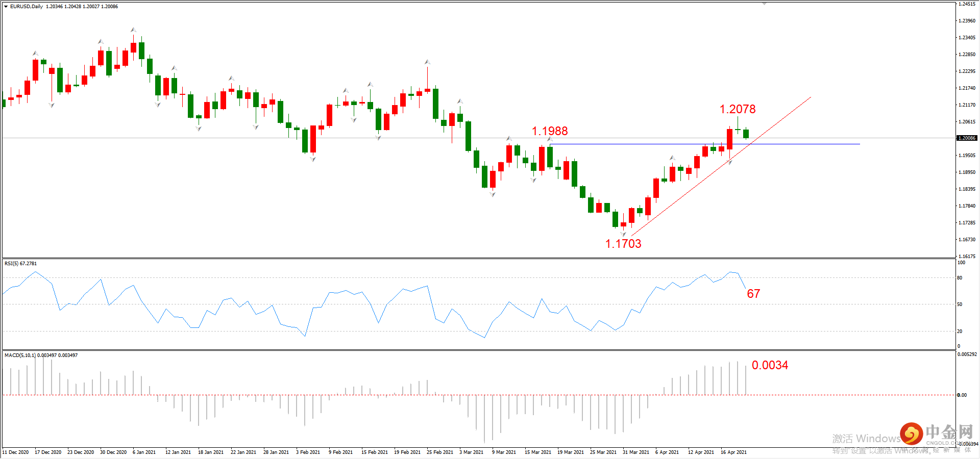Click the RSI(5) 67.2781 indicator label
This screenshot has height=459, width=980.
click(x=20, y=264)
